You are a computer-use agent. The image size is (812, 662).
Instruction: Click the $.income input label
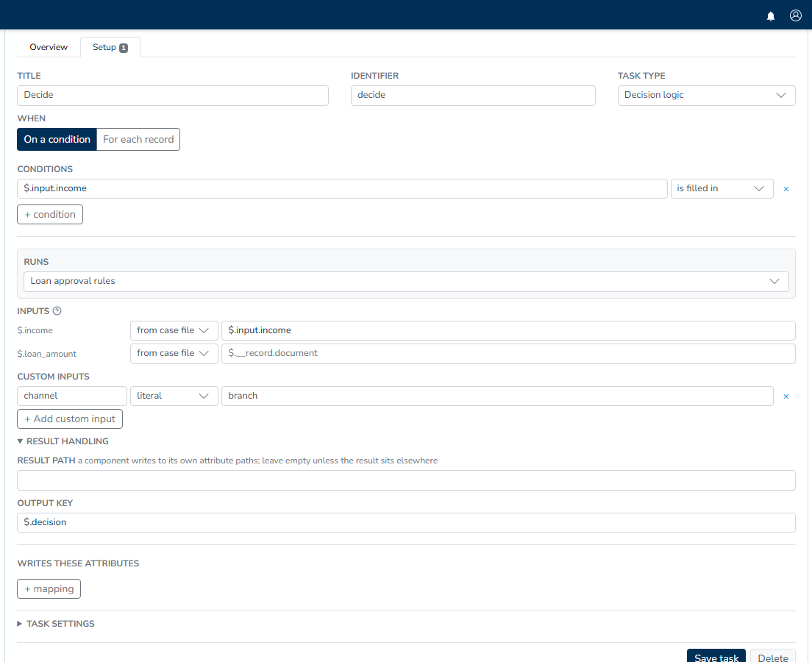point(35,330)
